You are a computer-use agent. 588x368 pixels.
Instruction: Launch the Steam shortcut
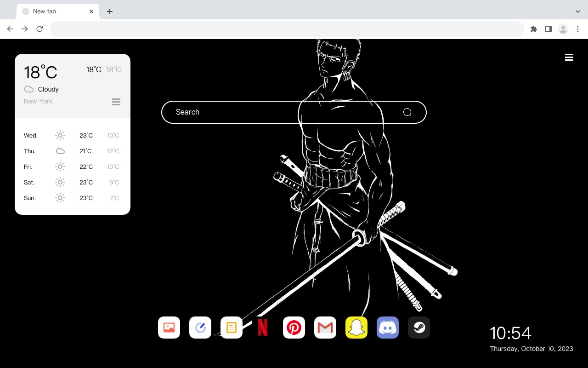[x=419, y=328]
